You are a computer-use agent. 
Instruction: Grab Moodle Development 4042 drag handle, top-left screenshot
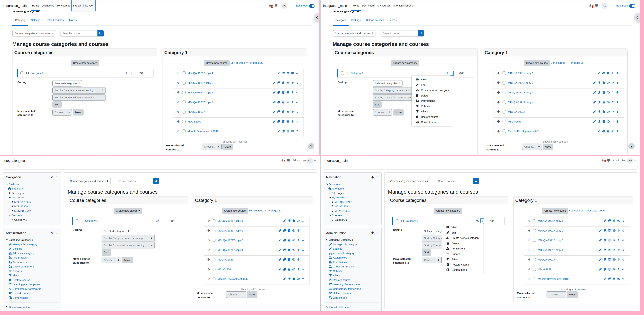(x=178, y=131)
